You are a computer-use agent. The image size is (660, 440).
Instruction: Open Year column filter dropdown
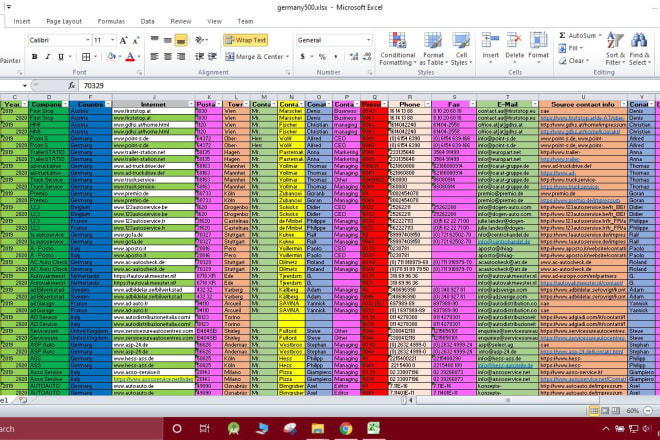(24, 104)
